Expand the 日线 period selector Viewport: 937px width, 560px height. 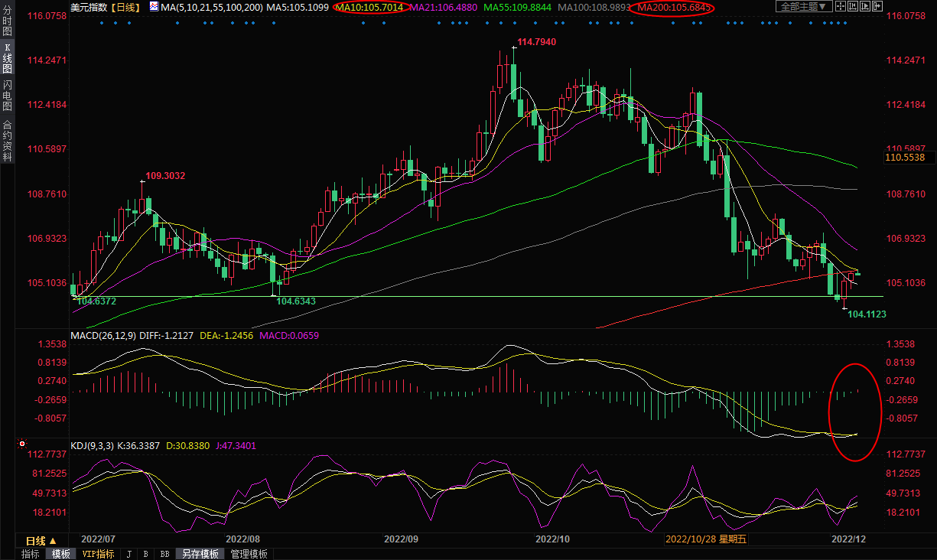coord(41,542)
